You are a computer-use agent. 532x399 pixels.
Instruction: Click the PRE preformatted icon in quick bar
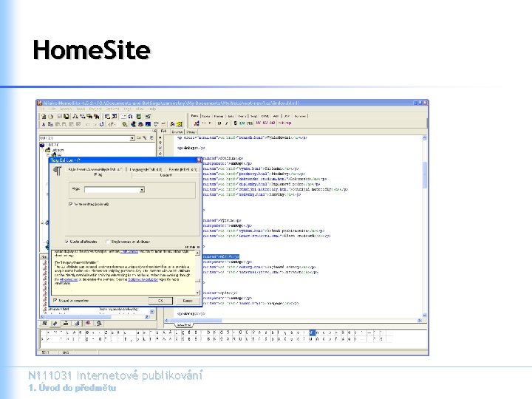[x=250, y=123]
